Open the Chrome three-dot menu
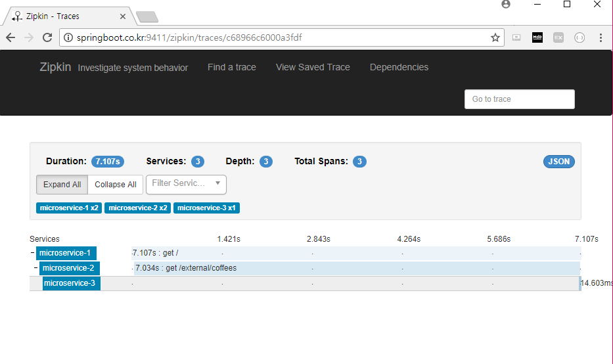 [x=601, y=37]
